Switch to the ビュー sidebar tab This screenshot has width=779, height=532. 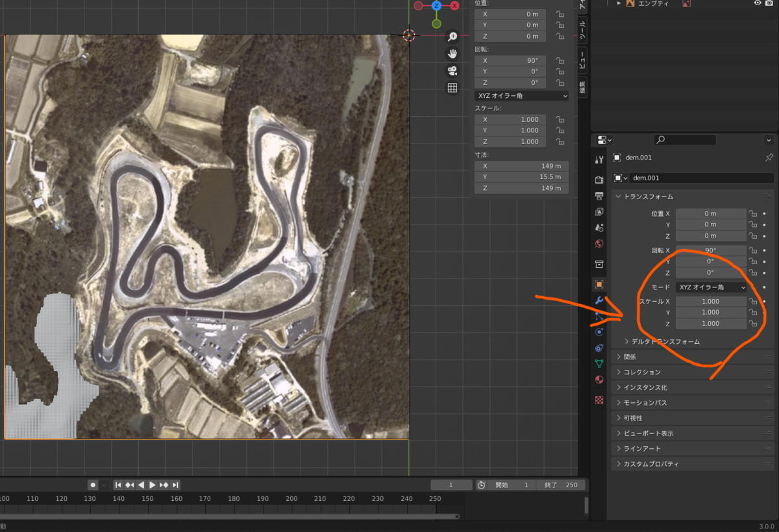(582, 60)
